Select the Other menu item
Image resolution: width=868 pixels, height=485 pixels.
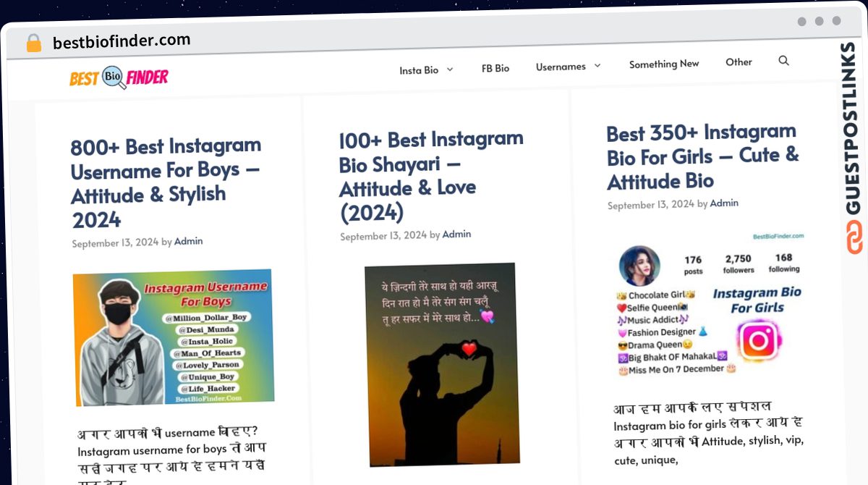click(739, 62)
